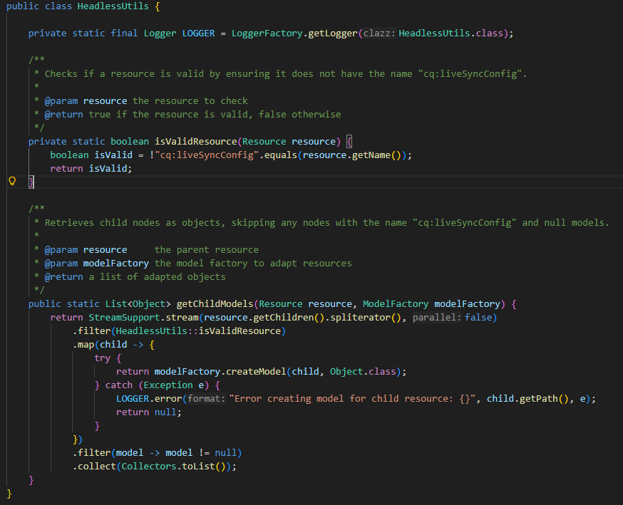Viewport: 623px width, 505px height.
Task: Click the '.map(child -> {' line
Action: 113,344
